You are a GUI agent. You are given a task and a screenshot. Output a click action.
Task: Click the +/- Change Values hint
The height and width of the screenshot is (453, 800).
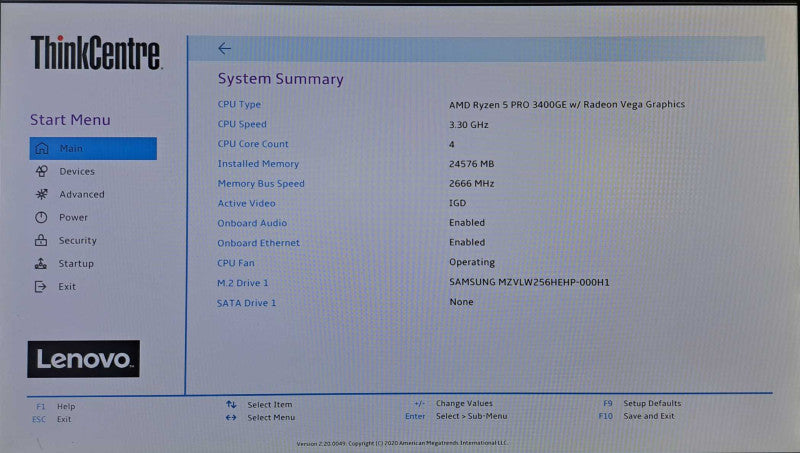[x=454, y=403]
